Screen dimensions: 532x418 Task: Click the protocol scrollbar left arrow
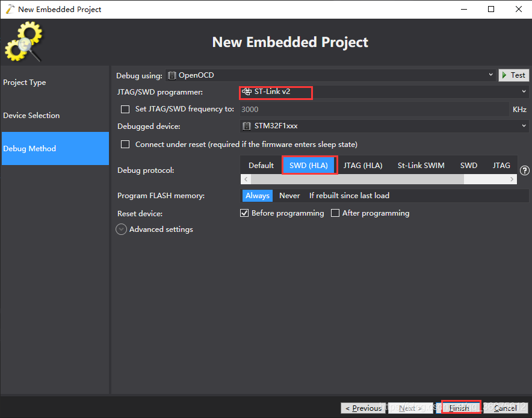tap(246, 179)
